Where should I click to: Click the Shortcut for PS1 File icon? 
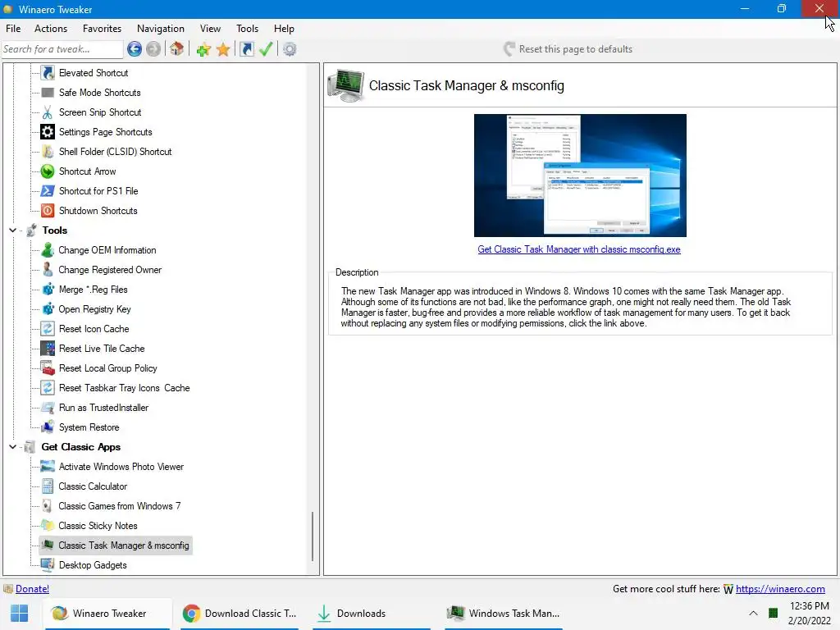pyautogui.click(x=48, y=191)
